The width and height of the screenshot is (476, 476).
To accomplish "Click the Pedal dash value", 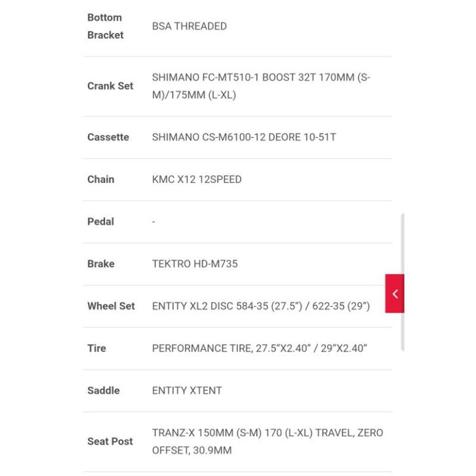I will click(x=153, y=222).
